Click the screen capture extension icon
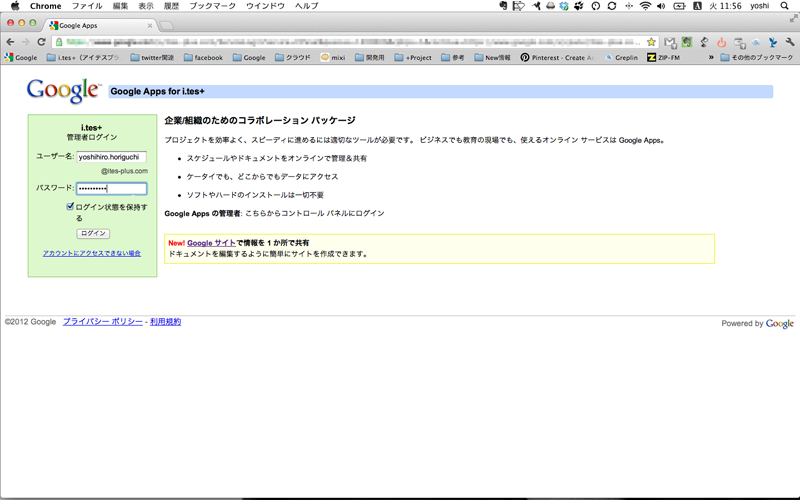The width and height of the screenshot is (800, 500). [739, 43]
